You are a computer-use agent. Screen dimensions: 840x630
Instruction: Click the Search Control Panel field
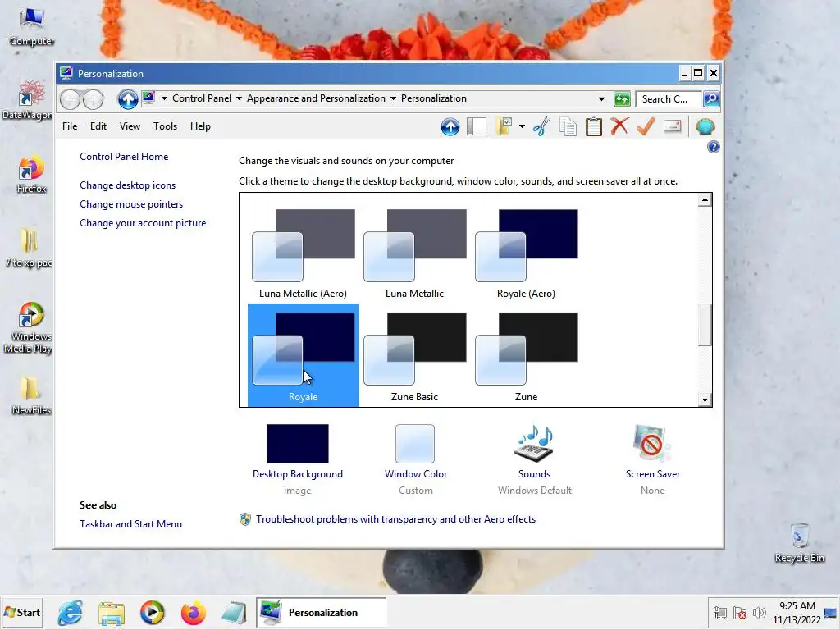click(x=668, y=99)
